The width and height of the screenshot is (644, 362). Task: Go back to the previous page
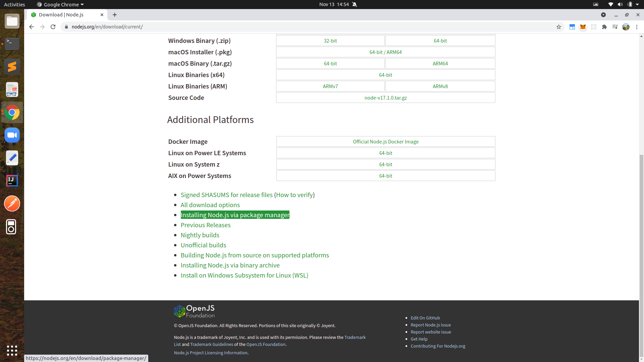32,27
